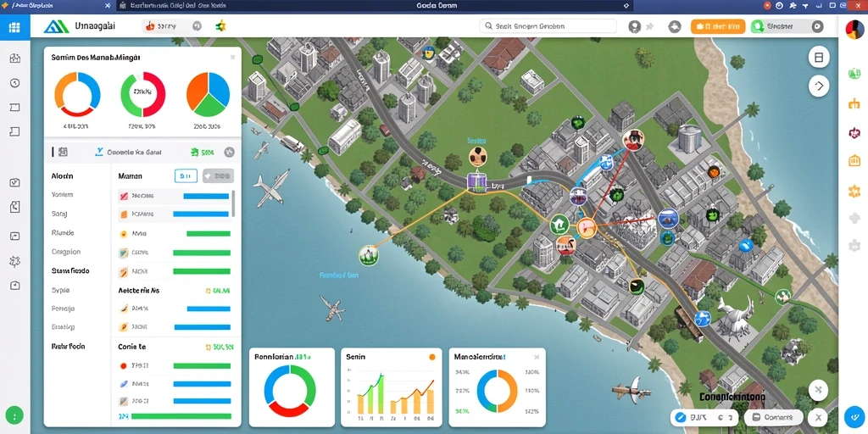Viewport: 868px width, 434px height.
Task: Click the search input field
Action: pos(548,26)
